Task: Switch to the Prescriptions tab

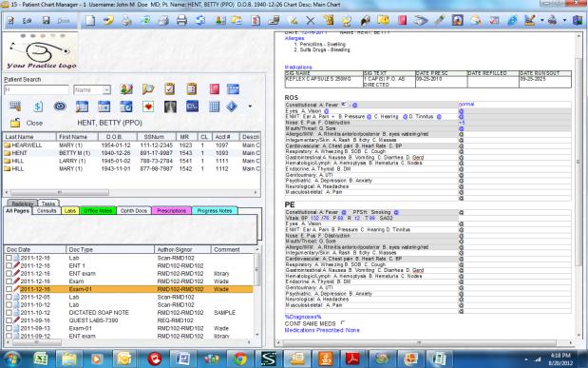Action: click(171, 211)
